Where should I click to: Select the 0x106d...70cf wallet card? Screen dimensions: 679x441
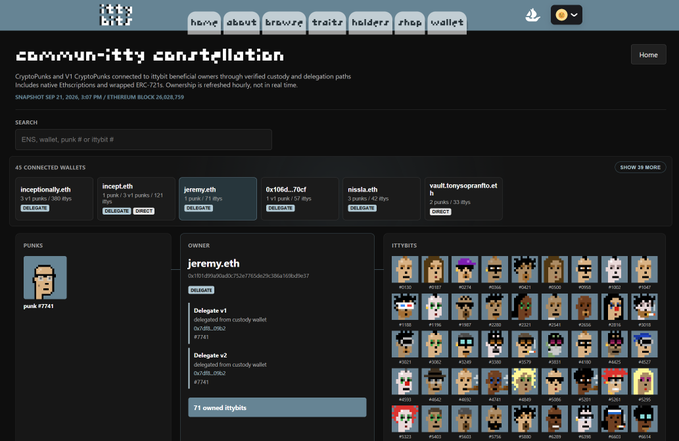point(300,199)
